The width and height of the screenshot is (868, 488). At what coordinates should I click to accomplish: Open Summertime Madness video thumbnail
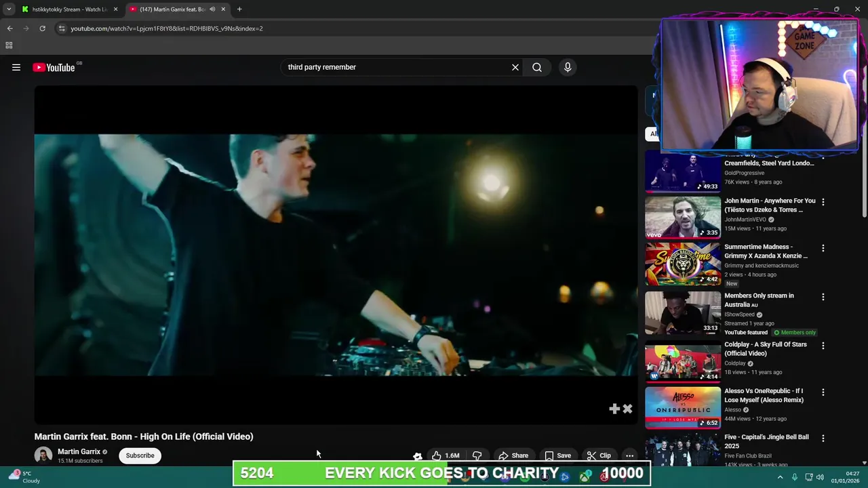pos(683,264)
